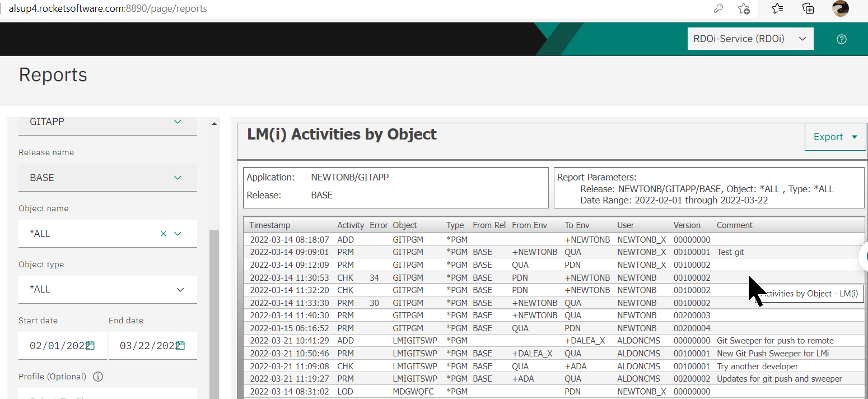
Task: Open browser Favorites list icon
Action: pyautogui.click(x=777, y=8)
